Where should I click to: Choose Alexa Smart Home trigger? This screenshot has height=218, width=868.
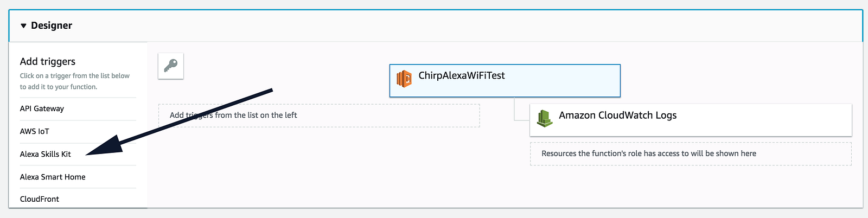click(x=53, y=177)
